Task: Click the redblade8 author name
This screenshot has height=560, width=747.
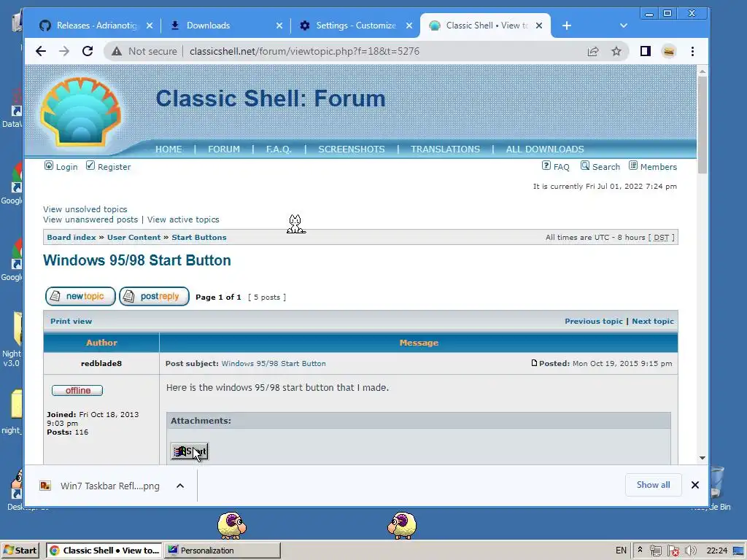Action: pos(101,363)
